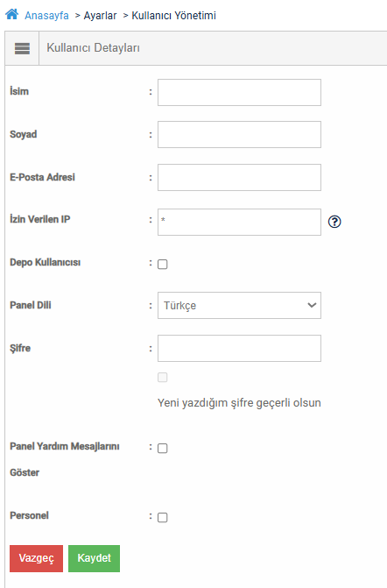Screen dimensions: 387x588
Task: Save with the green Kaydet button
Action: 94,558
